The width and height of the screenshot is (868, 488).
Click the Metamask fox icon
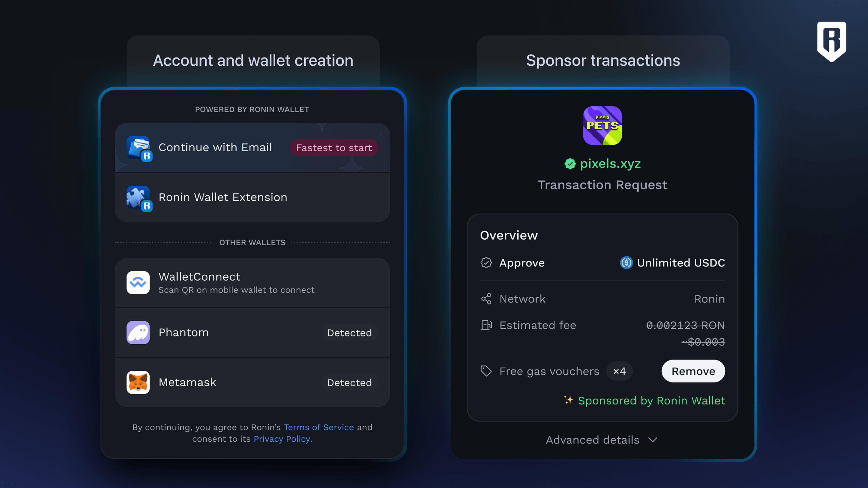138,382
